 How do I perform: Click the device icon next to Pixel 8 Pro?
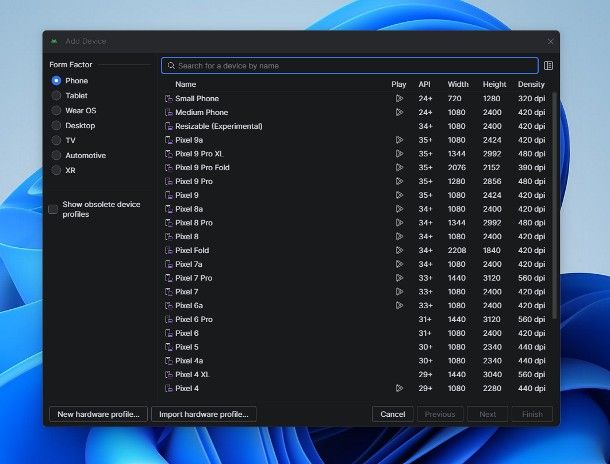coord(168,223)
